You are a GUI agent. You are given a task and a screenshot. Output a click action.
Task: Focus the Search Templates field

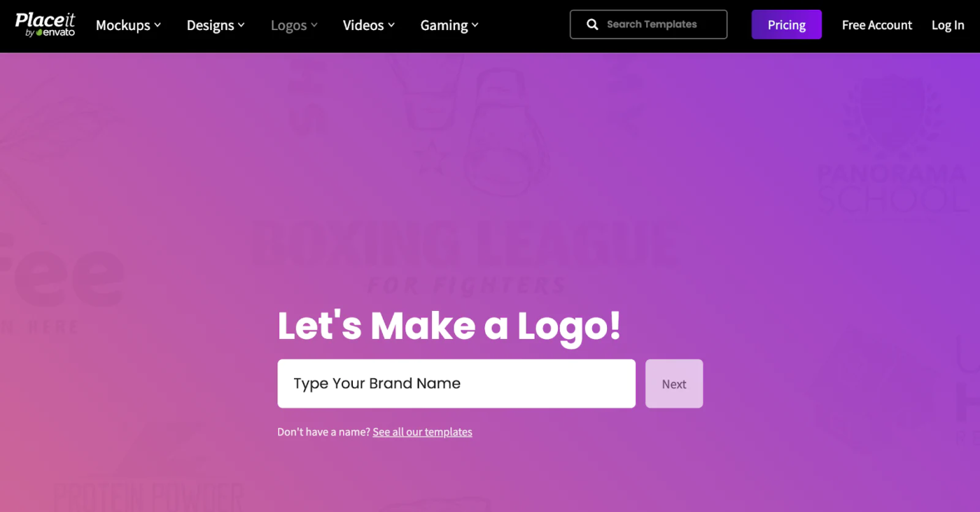pyautogui.click(x=648, y=25)
